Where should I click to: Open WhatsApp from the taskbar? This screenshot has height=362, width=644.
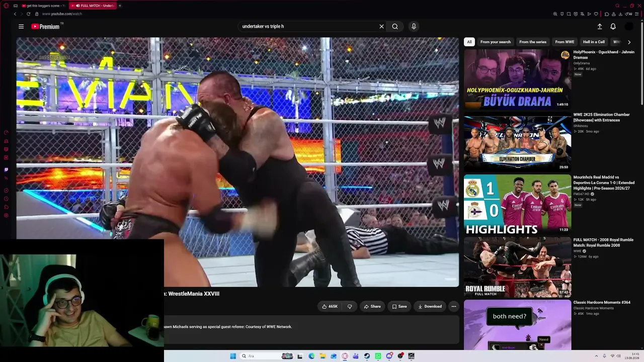(378, 356)
